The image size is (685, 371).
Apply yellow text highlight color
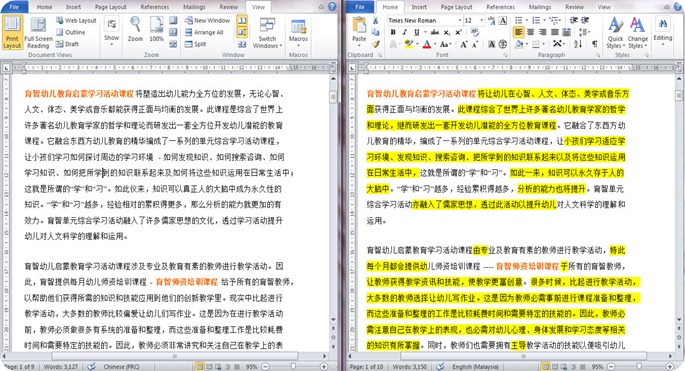coord(408,44)
